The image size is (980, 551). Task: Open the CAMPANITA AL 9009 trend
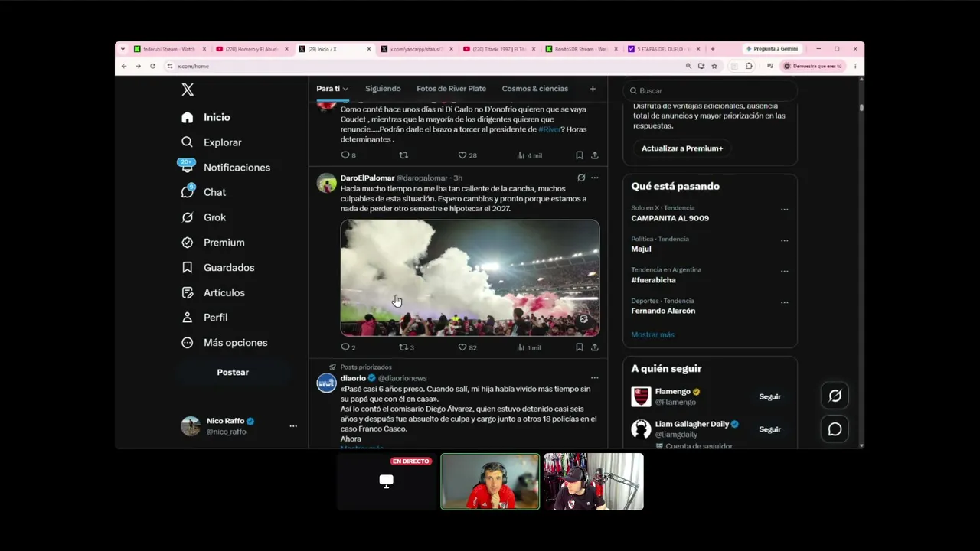tap(670, 218)
